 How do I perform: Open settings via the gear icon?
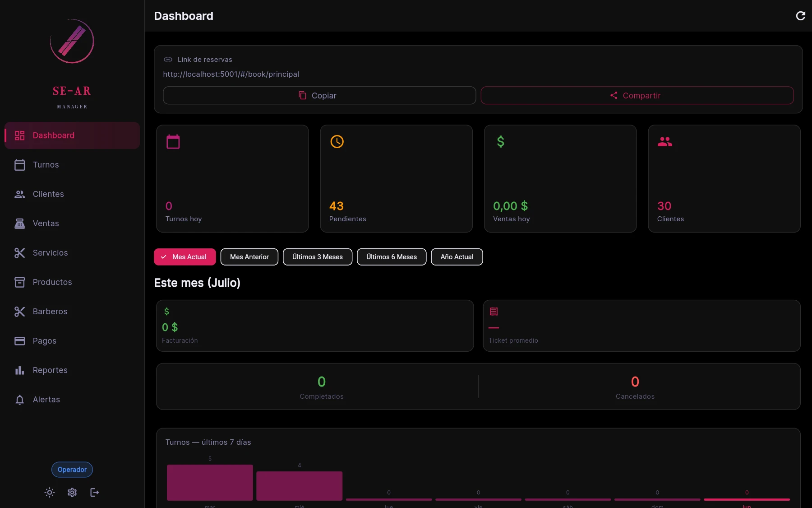pyautogui.click(x=72, y=492)
